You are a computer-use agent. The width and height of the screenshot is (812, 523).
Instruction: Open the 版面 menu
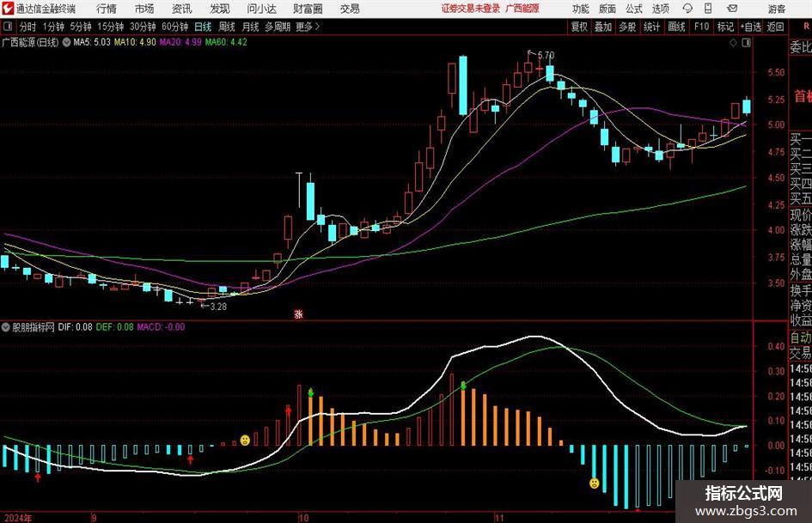607,9
